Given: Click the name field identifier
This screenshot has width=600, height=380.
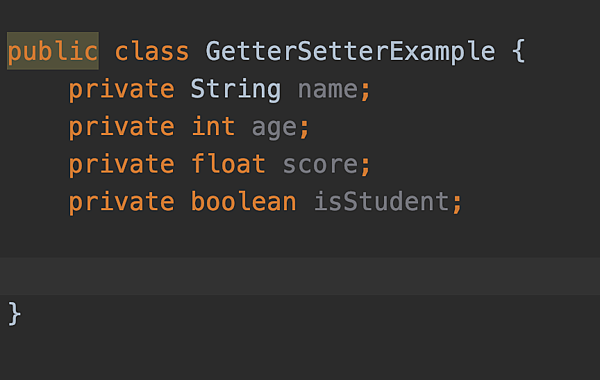Looking at the screenshot, I should (328, 90).
